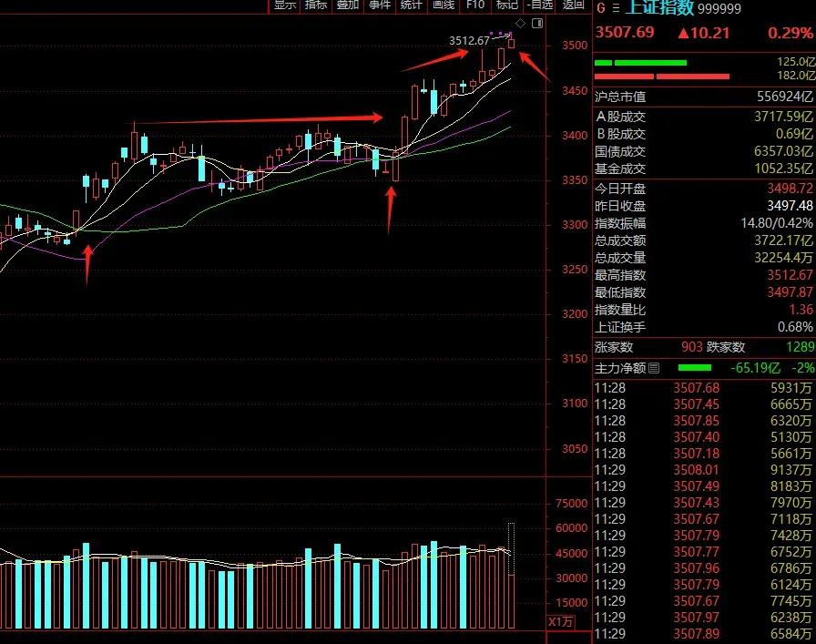Click the B股成交 value 0.69亿
Image resolution: width=816 pixels, height=644 pixels.
click(x=794, y=134)
